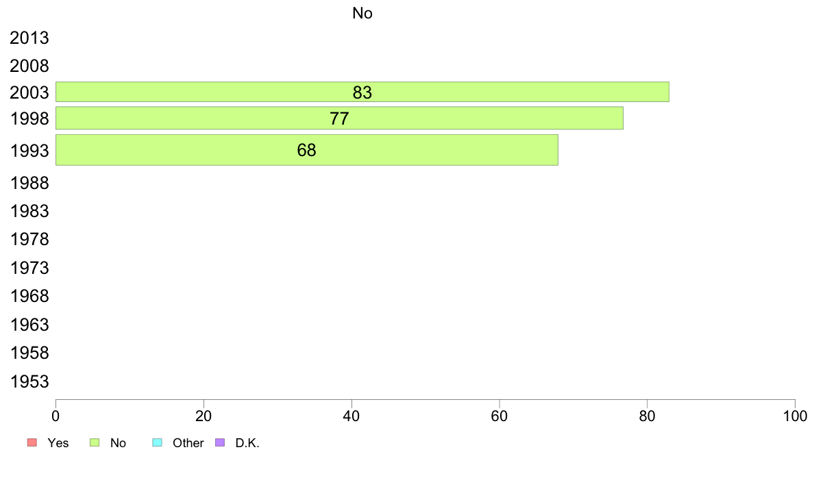Click the D.K. legend text
This screenshot has width=814, height=504.
click(x=247, y=443)
